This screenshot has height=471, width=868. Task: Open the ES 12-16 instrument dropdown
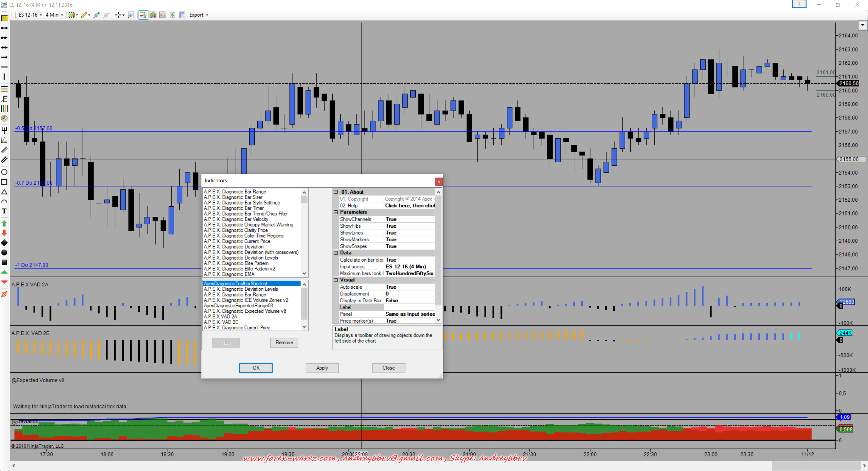point(30,15)
